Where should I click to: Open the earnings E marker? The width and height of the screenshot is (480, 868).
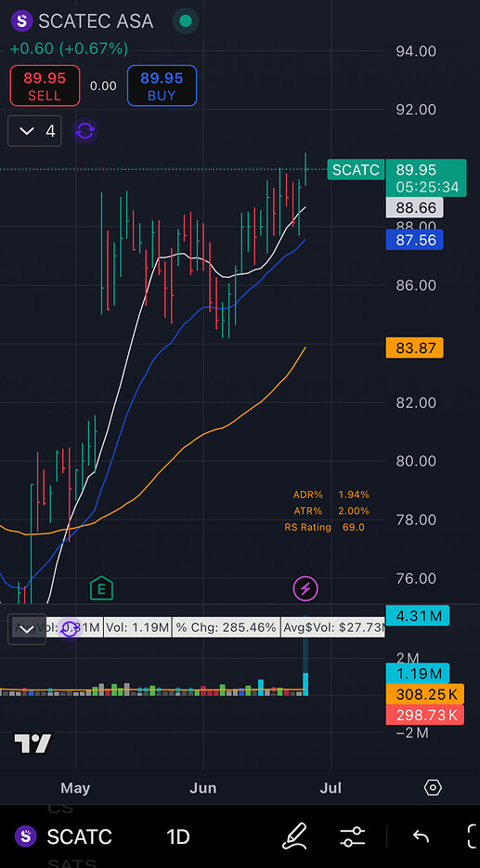click(x=101, y=588)
